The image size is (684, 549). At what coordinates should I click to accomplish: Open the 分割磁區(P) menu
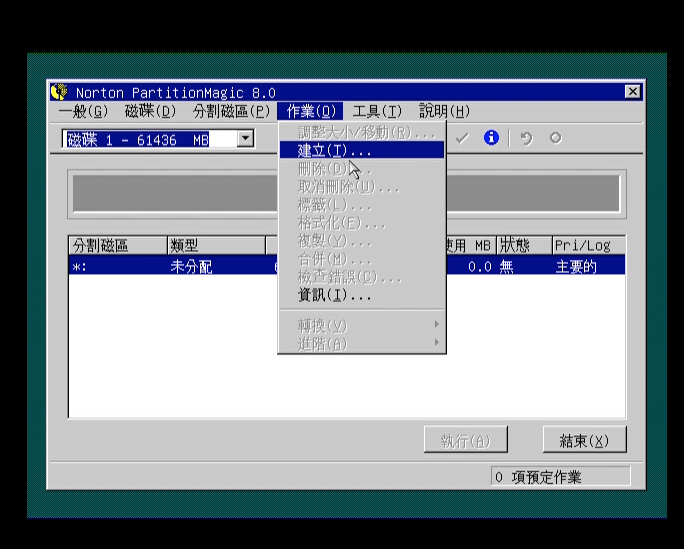click(x=231, y=111)
